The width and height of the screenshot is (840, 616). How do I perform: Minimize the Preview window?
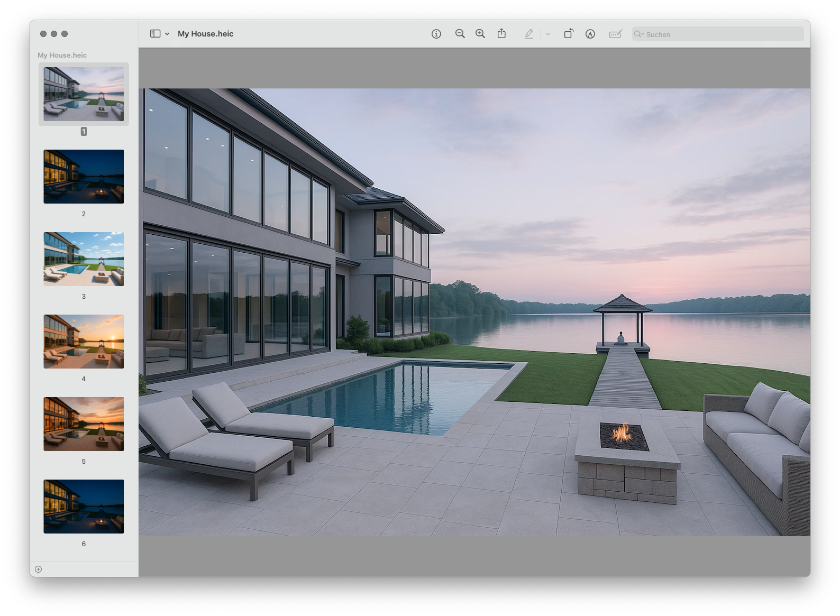coord(54,34)
